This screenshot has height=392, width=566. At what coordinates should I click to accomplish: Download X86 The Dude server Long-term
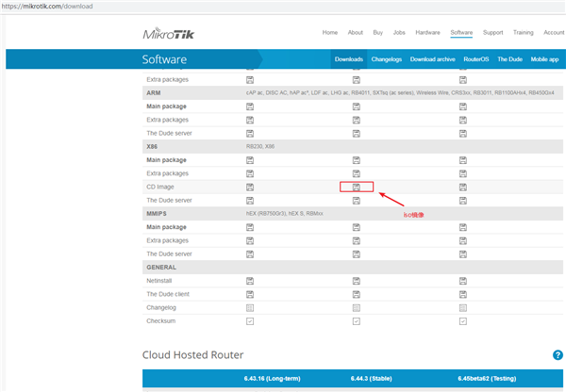tap(250, 201)
